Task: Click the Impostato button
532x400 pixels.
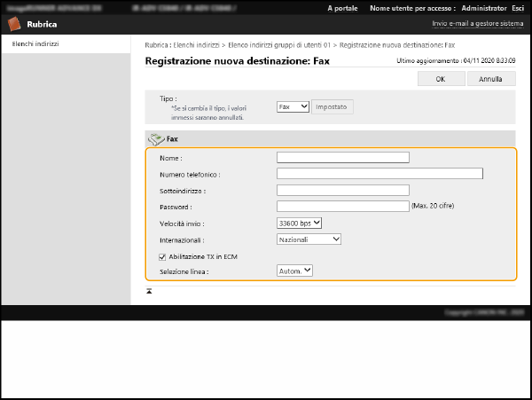Action: coord(332,106)
